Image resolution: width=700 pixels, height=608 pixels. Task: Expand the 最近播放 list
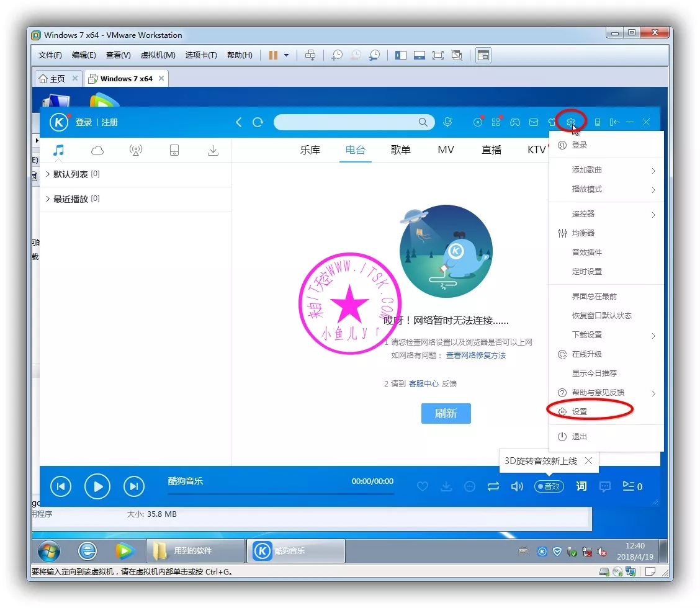[72, 199]
